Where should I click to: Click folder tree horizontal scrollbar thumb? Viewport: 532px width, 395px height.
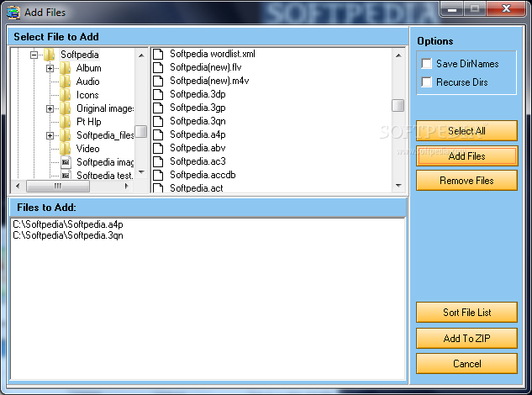click(x=58, y=186)
